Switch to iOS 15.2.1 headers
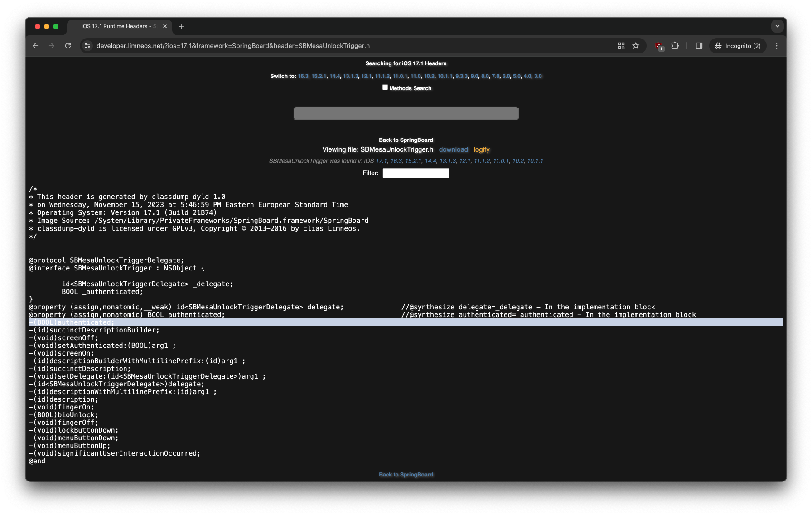The width and height of the screenshot is (812, 515). (x=319, y=76)
